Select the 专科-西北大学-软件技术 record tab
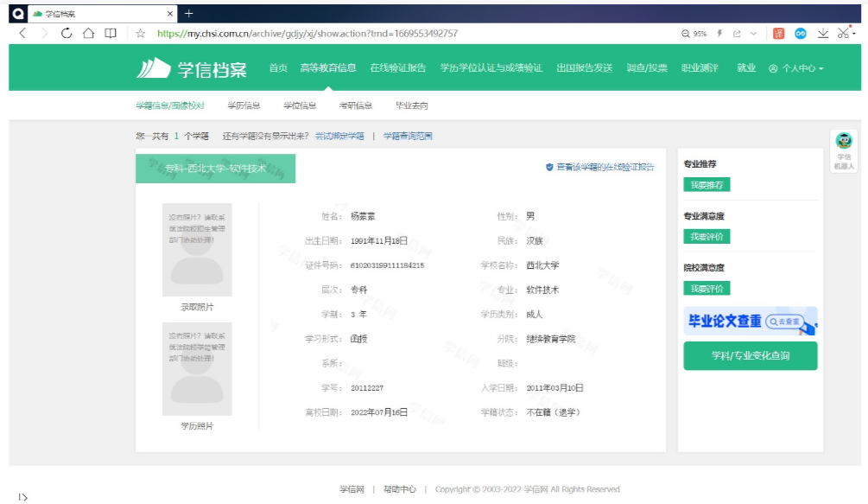Image resolution: width=868 pixels, height=504 pixels. point(215,169)
